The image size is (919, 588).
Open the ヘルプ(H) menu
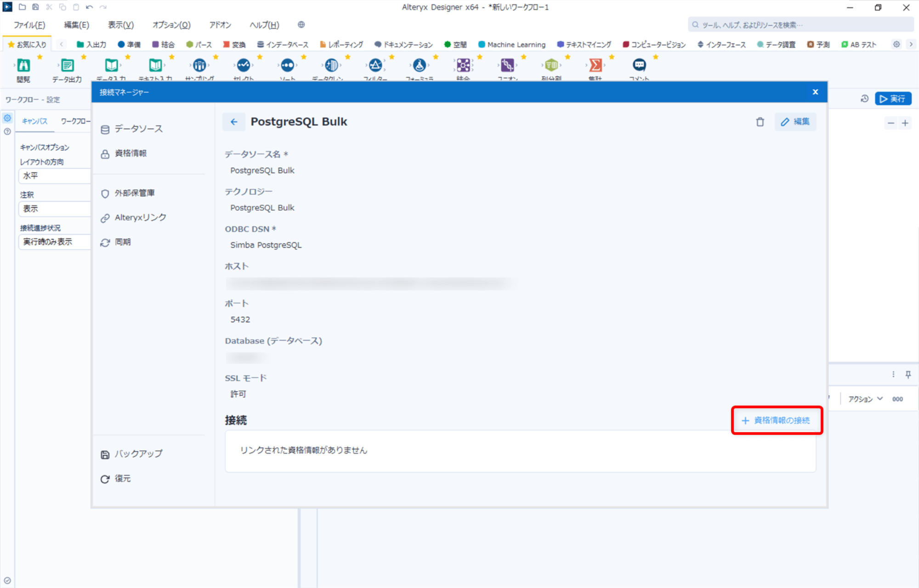(x=265, y=25)
